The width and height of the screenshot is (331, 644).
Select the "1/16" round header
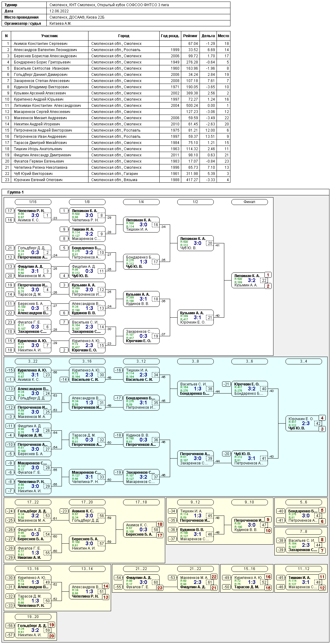click(33, 202)
